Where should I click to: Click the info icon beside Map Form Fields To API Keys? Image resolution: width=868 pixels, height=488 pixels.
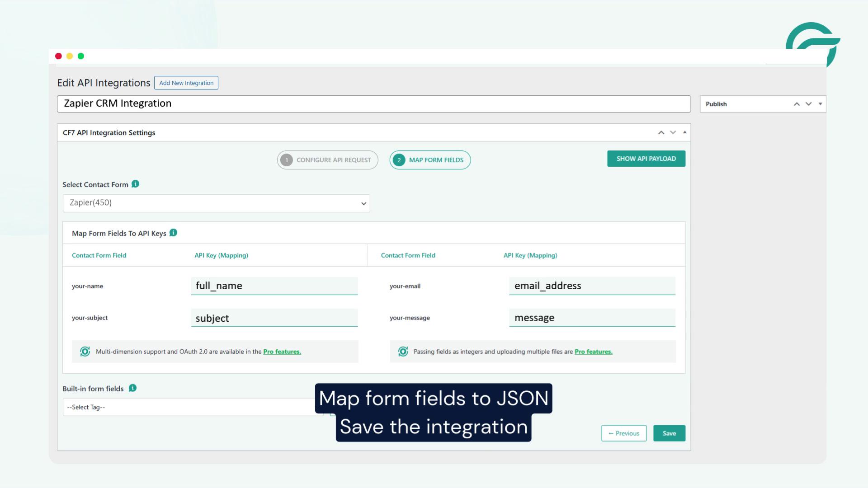click(x=172, y=233)
